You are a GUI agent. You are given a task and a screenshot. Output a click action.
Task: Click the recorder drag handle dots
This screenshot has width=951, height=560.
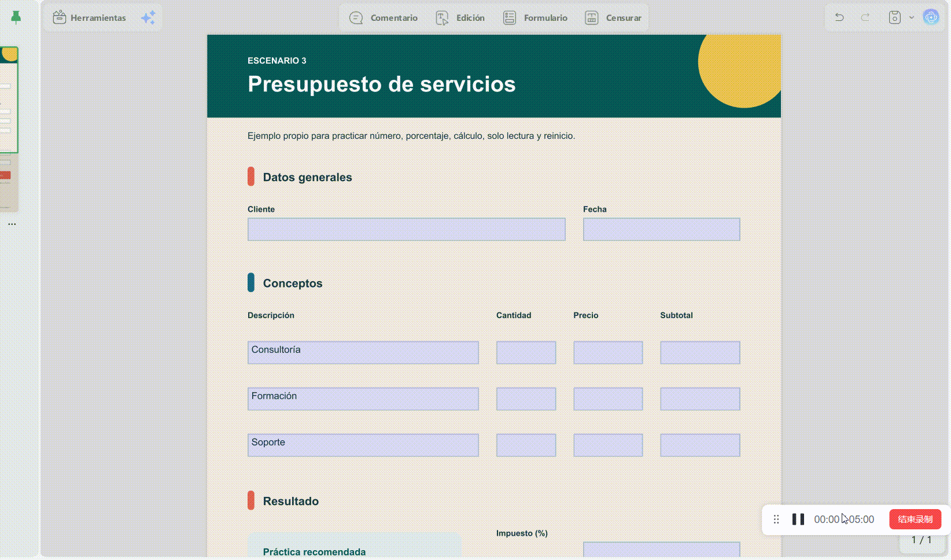click(x=776, y=520)
